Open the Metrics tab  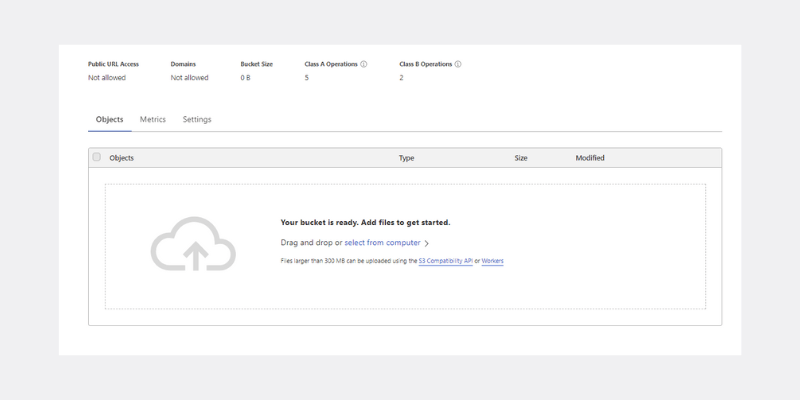(153, 119)
